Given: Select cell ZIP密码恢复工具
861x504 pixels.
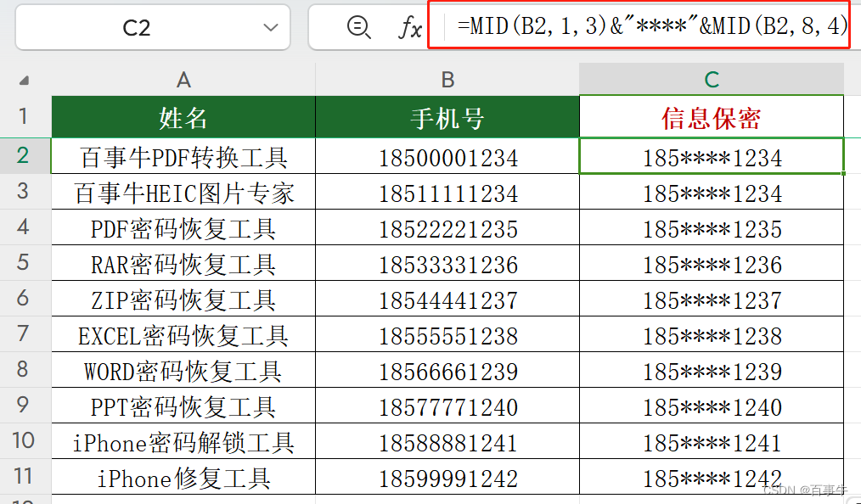Looking at the screenshot, I should (x=183, y=299).
